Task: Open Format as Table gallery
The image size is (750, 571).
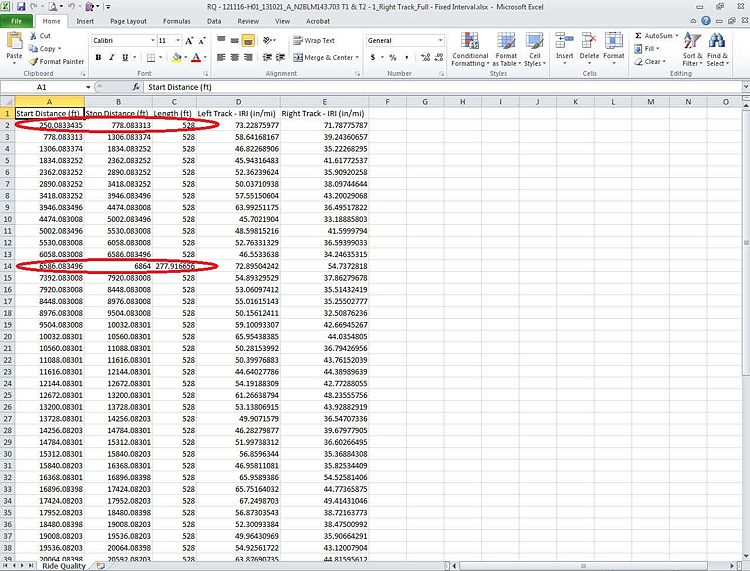Action: point(506,50)
